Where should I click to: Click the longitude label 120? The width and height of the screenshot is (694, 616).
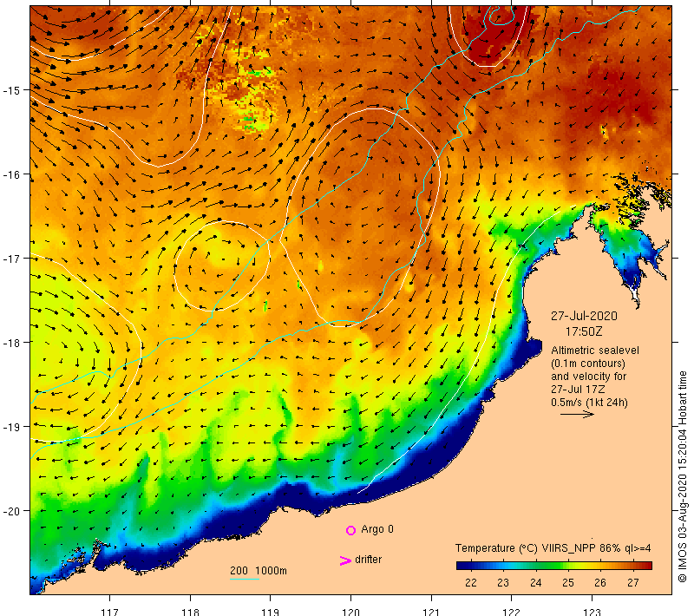tap(351, 612)
